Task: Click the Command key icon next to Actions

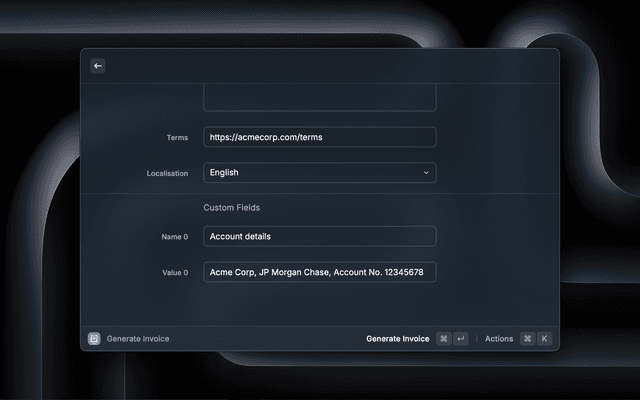Action: click(x=527, y=339)
